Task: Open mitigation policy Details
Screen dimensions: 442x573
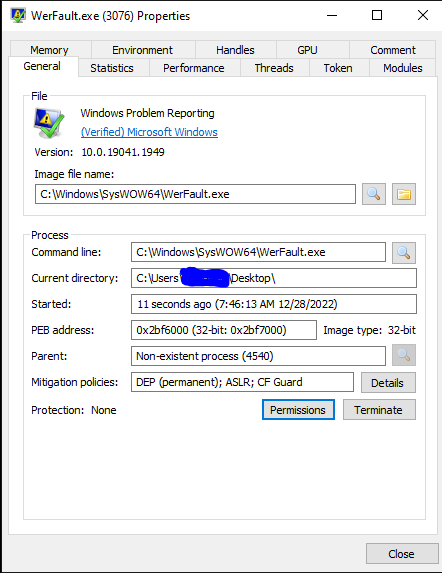Action: [388, 383]
